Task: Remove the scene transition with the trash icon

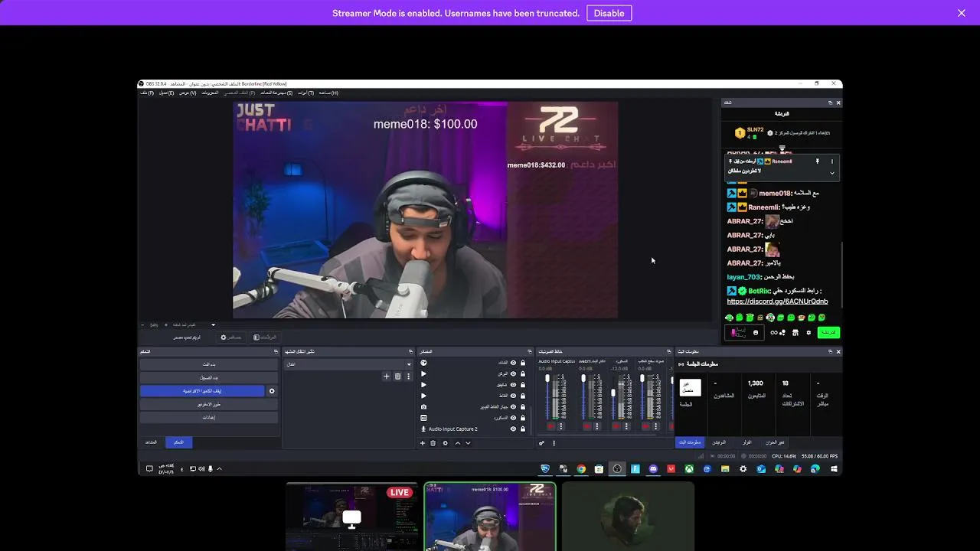Action: [x=397, y=376]
